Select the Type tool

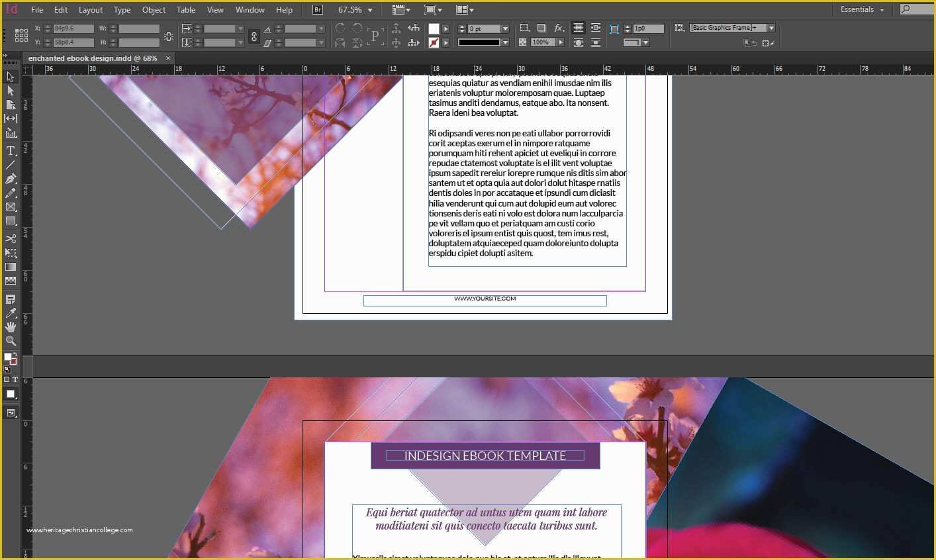pyautogui.click(x=11, y=151)
